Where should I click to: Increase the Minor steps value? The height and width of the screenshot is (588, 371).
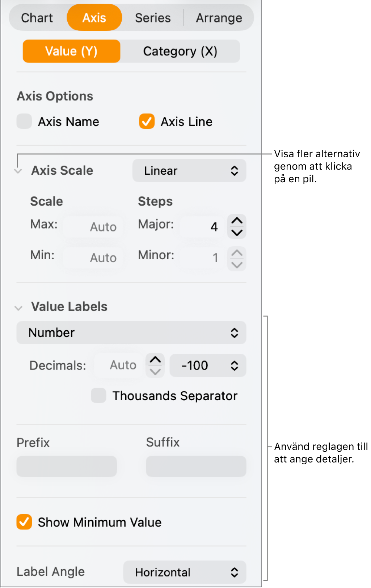point(237,252)
